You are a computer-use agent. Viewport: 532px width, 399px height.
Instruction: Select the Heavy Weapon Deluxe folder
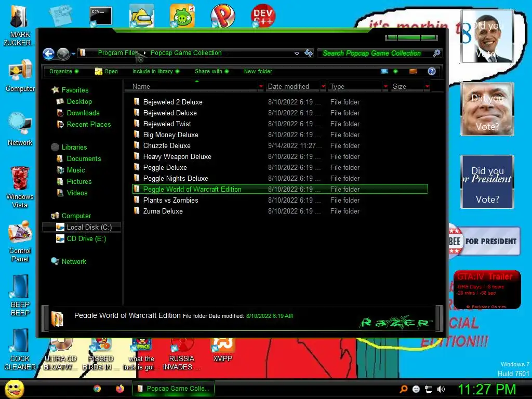[x=280, y=156]
